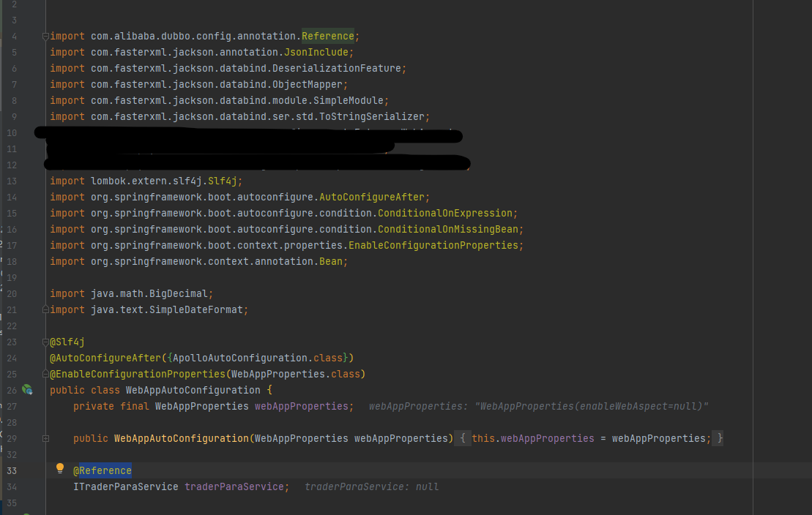The height and width of the screenshot is (515, 812).
Task: Click the webAppProperties field name on line 27
Action: click(x=302, y=406)
